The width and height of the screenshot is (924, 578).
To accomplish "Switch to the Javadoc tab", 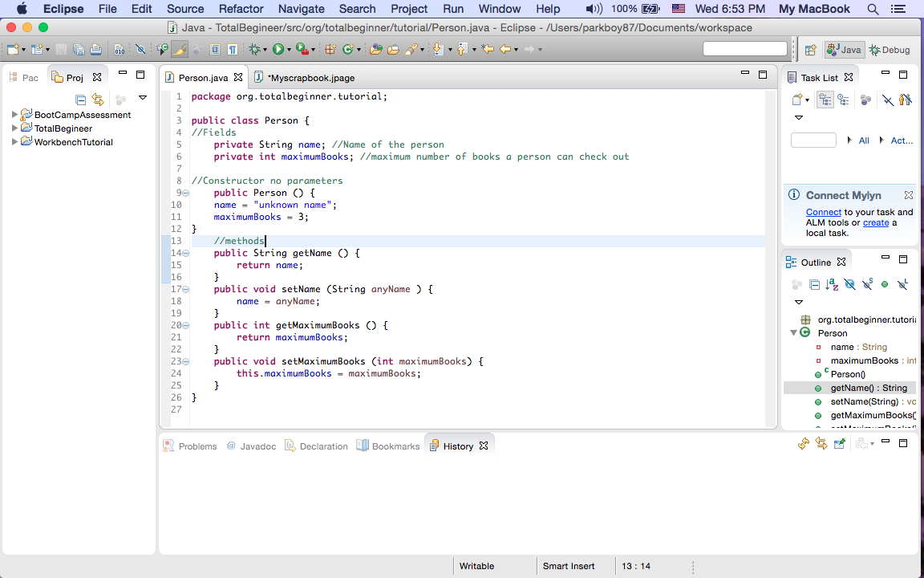I will click(252, 446).
